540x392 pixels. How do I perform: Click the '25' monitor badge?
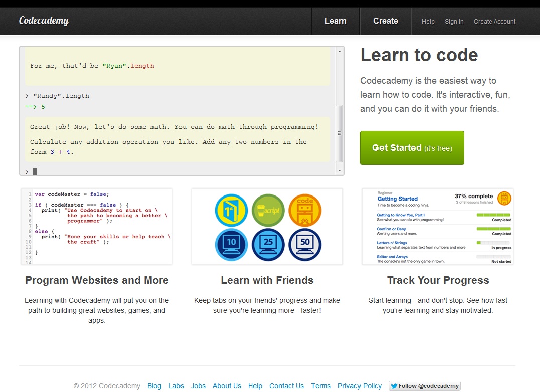coord(268,245)
